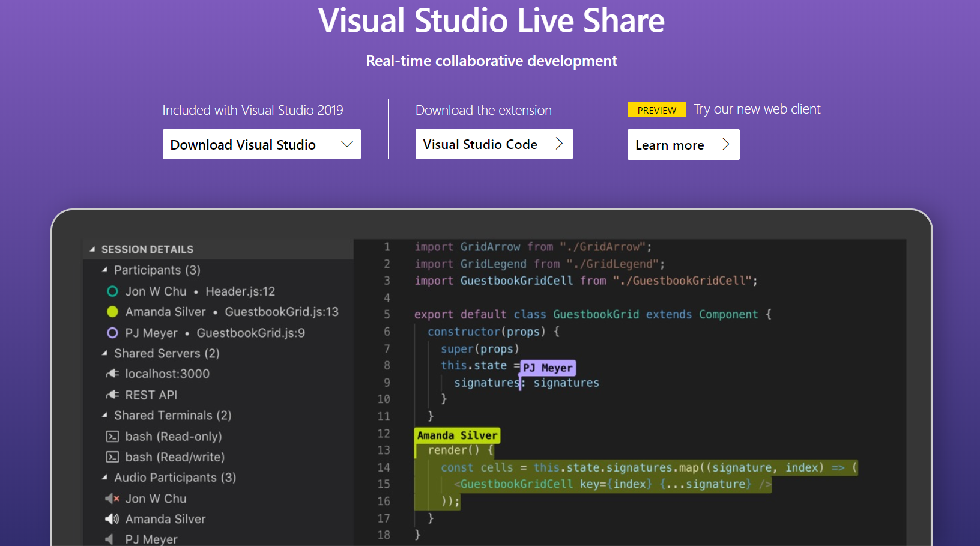This screenshot has width=980, height=546.
Task: Click the 'GuestbookGridCell' import on line 3
Action: (x=516, y=281)
